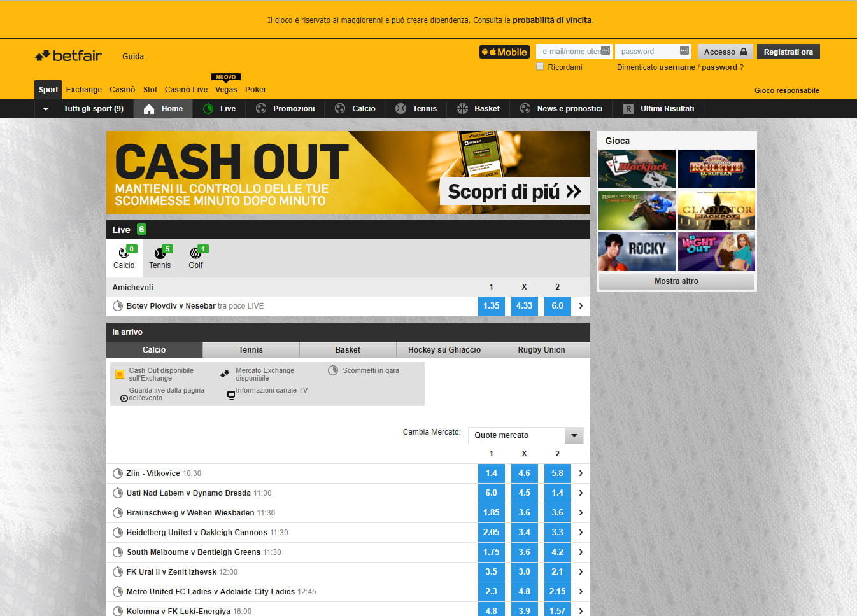Open the Vegas tab
857x616 pixels.
(x=226, y=90)
